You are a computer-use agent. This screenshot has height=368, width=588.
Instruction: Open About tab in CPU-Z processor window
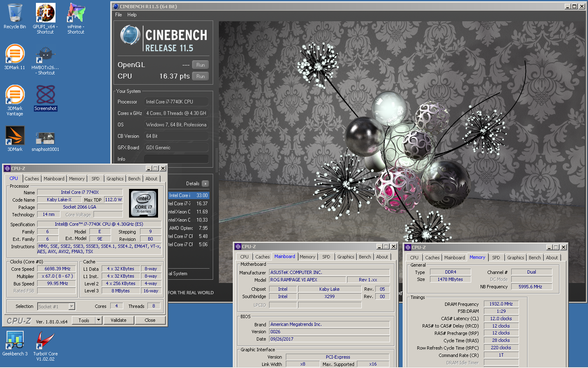coord(151,179)
